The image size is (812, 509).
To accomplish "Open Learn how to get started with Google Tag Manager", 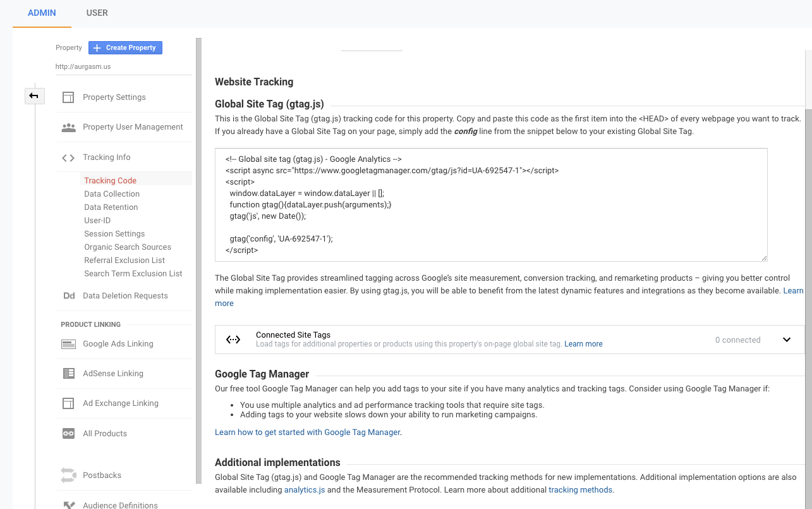I will point(308,432).
